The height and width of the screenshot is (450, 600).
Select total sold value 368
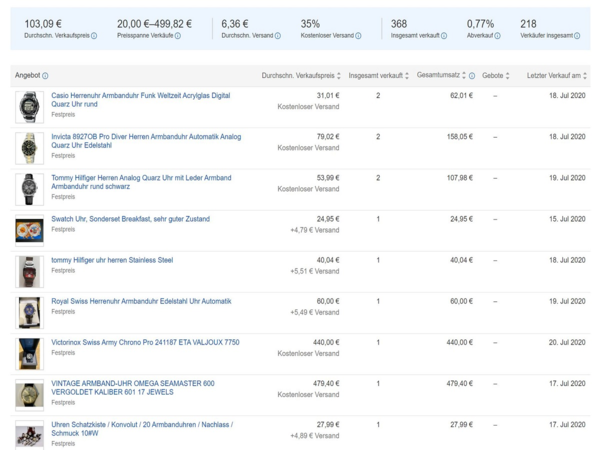coord(399,24)
